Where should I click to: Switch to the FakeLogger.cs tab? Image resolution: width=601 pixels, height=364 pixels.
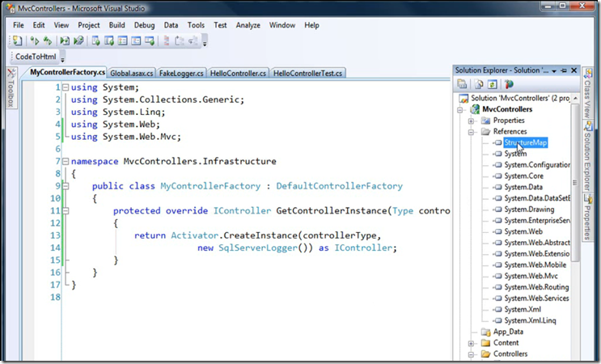coord(181,73)
